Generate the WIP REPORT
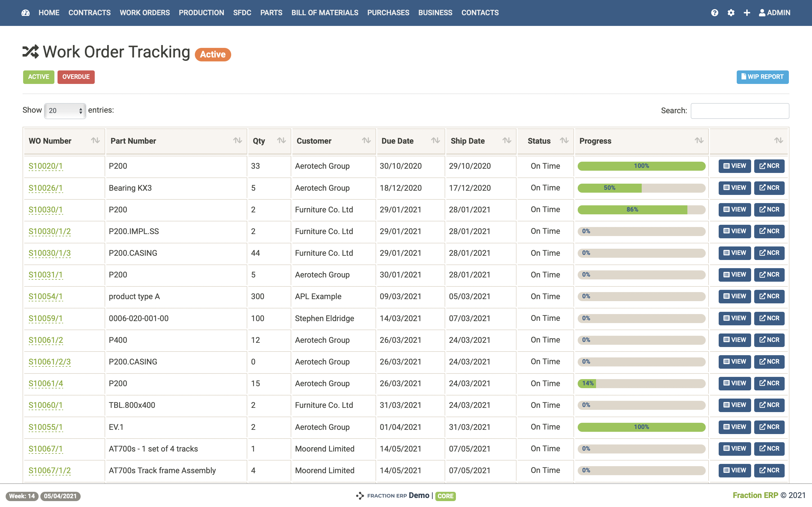Viewport: 812px width, 507px height. (762, 77)
